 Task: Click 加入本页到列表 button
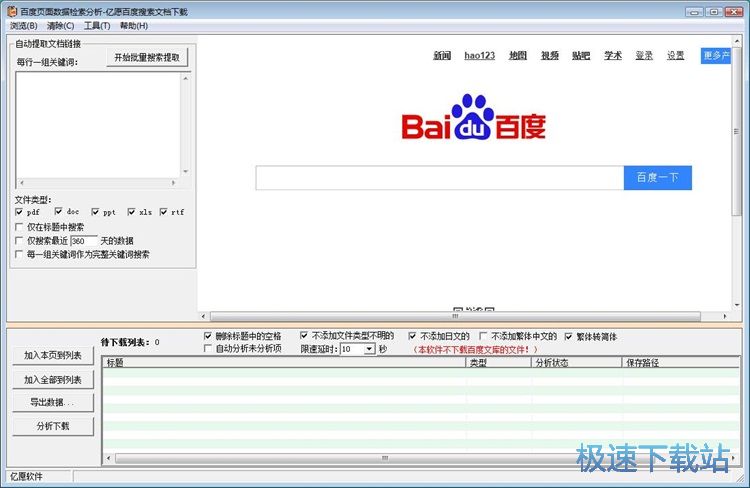[55, 355]
